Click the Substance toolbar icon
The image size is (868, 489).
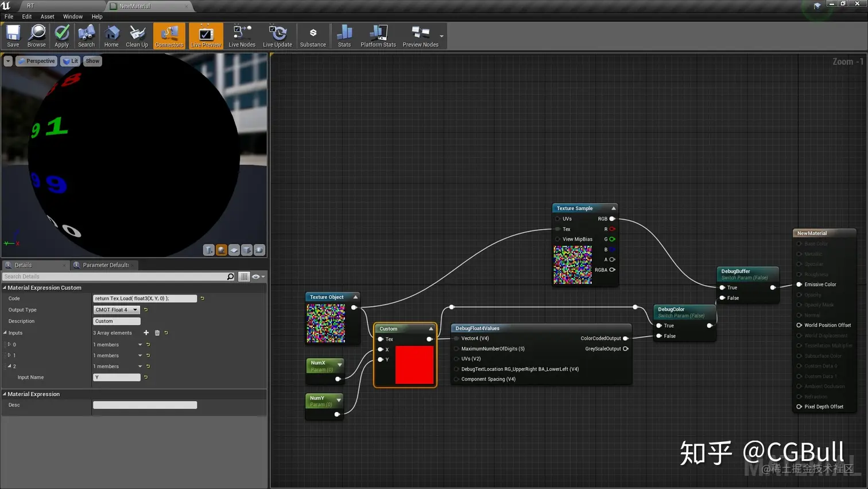[x=313, y=36]
